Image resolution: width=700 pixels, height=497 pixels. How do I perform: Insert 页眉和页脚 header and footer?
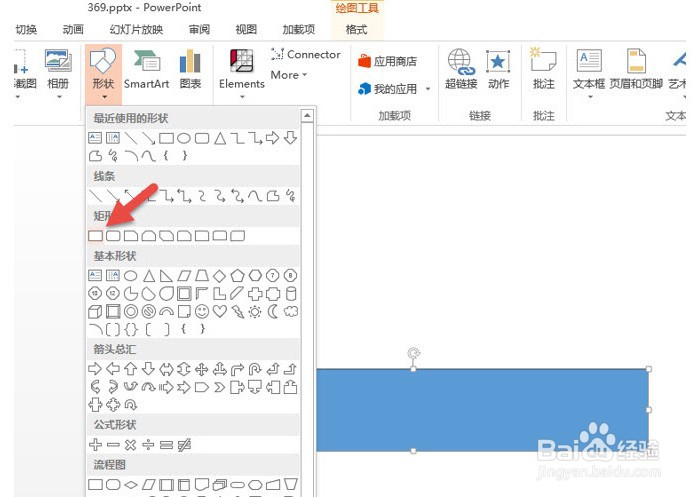(636, 70)
